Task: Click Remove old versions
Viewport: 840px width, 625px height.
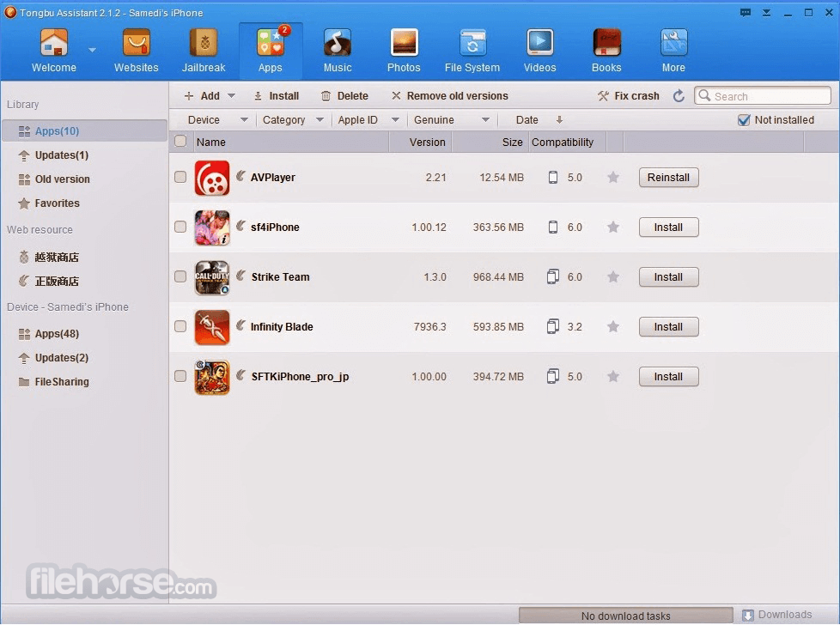Action: [x=450, y=96]
